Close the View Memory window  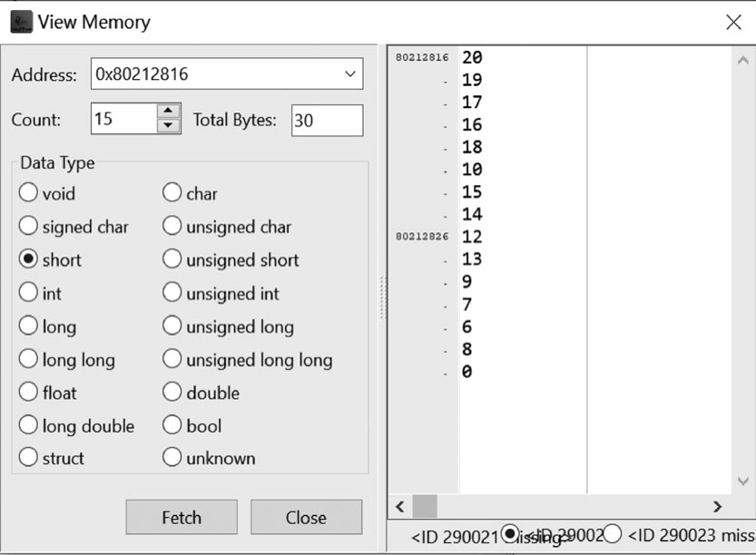(733, 22)
